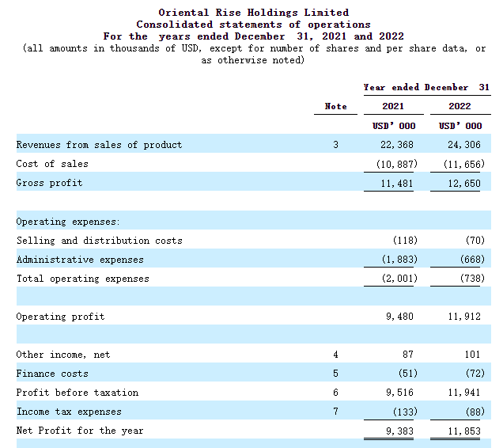Screen dimensions: 503x448
Task: Click note number 4 in Other income row
Action: [335, 355]
